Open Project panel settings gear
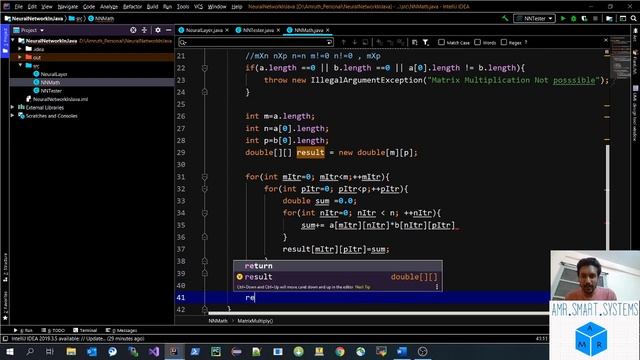The height and width of the screenshot is (360, 640). [x=158, y=30]
